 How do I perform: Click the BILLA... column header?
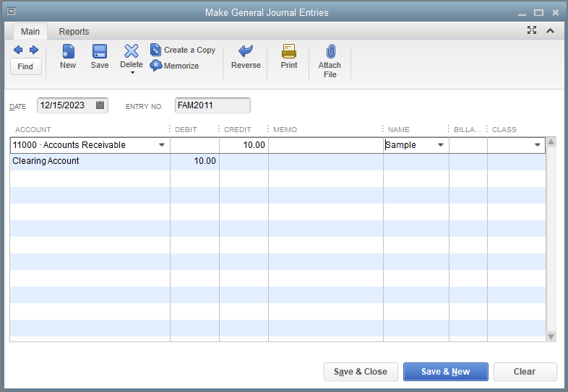[x=468, y=129]
